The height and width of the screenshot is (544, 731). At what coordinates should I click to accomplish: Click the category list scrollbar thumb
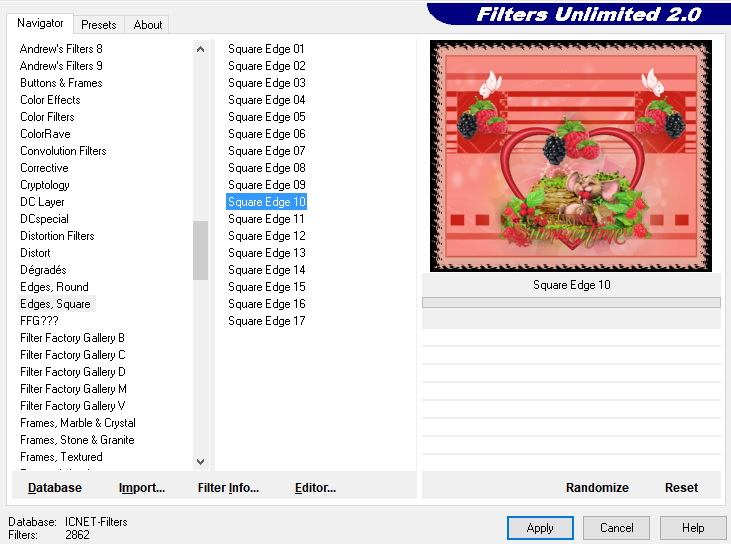[200, 250]
